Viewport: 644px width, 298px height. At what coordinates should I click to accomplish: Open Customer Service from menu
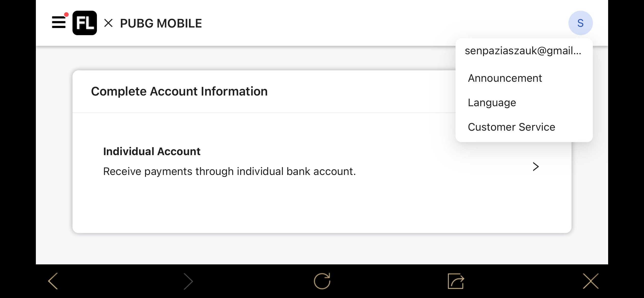[511, 127]
